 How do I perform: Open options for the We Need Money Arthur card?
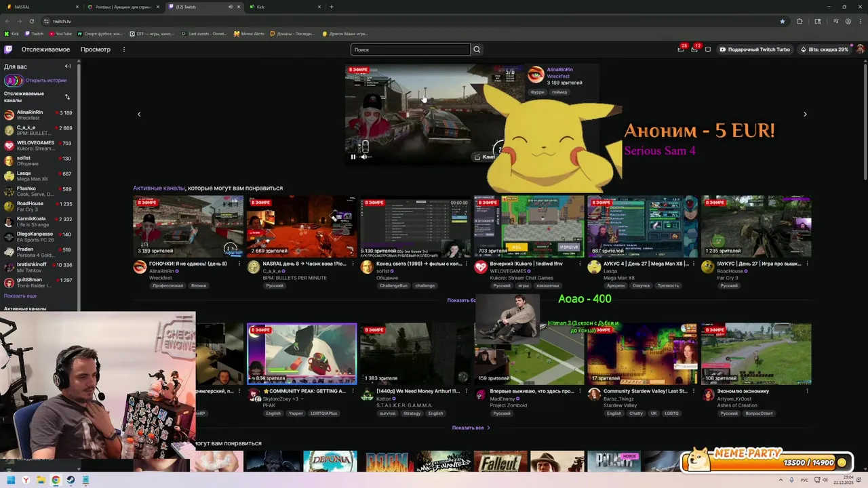(467, 391)
